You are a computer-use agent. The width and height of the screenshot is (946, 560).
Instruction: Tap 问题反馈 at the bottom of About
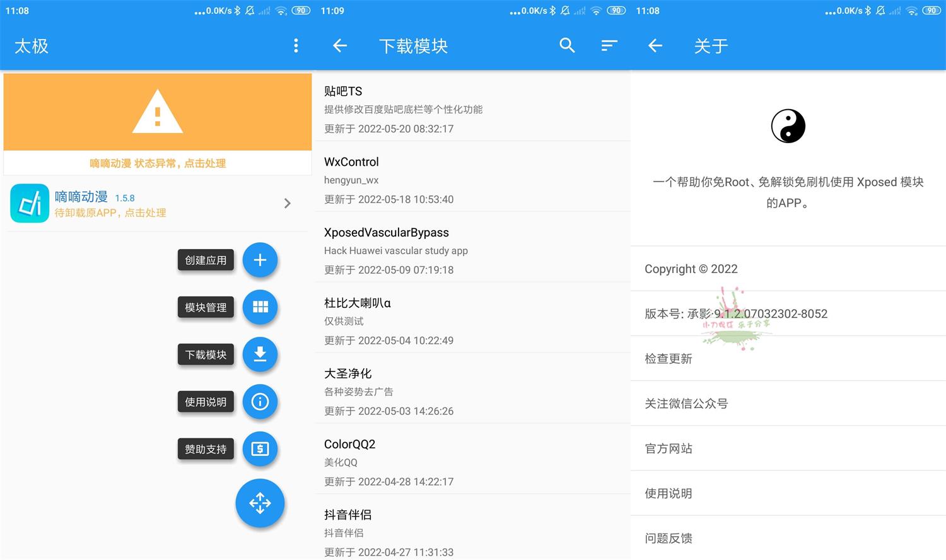tap(668, 538)
